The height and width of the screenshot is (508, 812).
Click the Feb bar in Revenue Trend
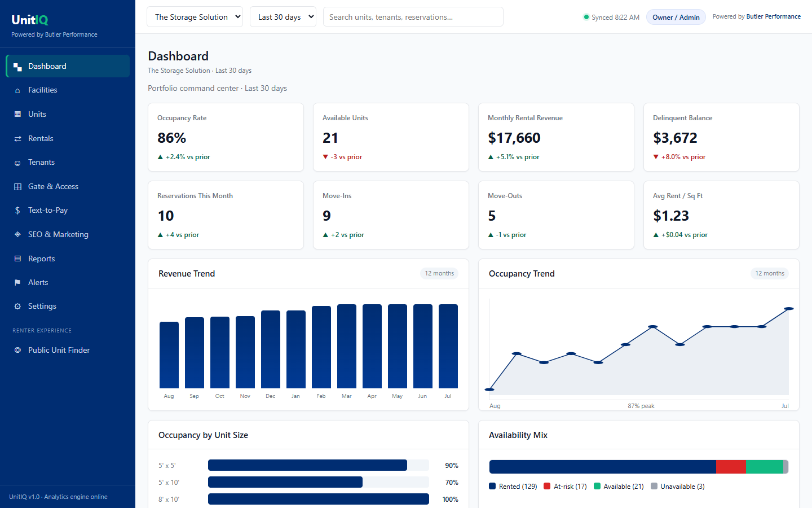[x=321, y=347]
